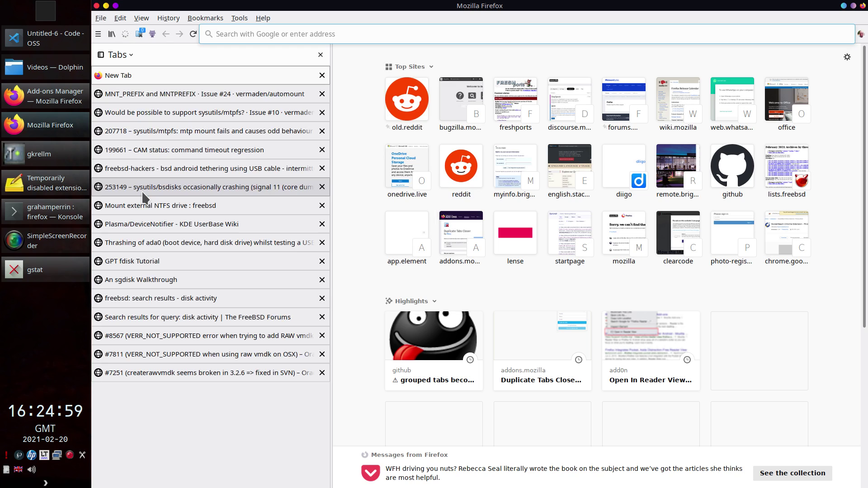Collapse the Top Sites section

[x=431, y=67]
